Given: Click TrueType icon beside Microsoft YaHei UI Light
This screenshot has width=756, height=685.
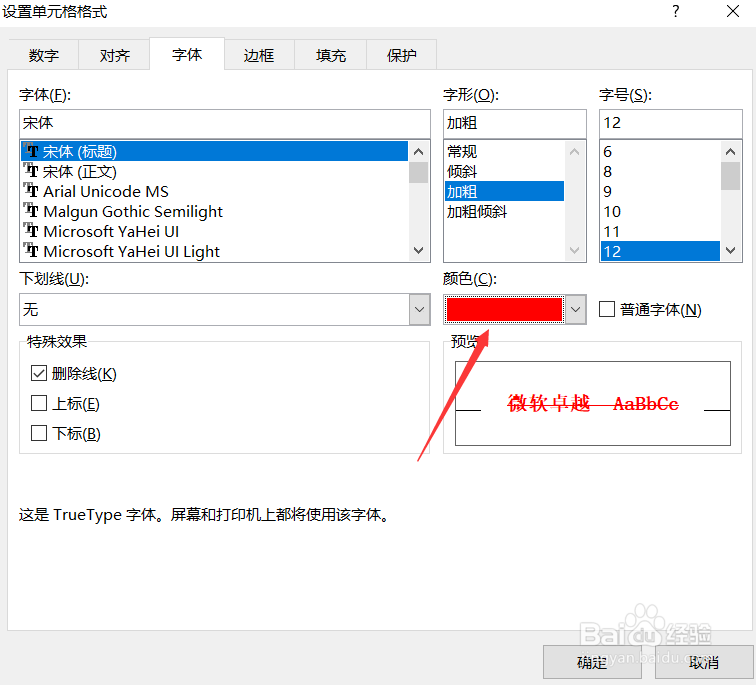Looking at the screenshot, I should pos(31,251).
